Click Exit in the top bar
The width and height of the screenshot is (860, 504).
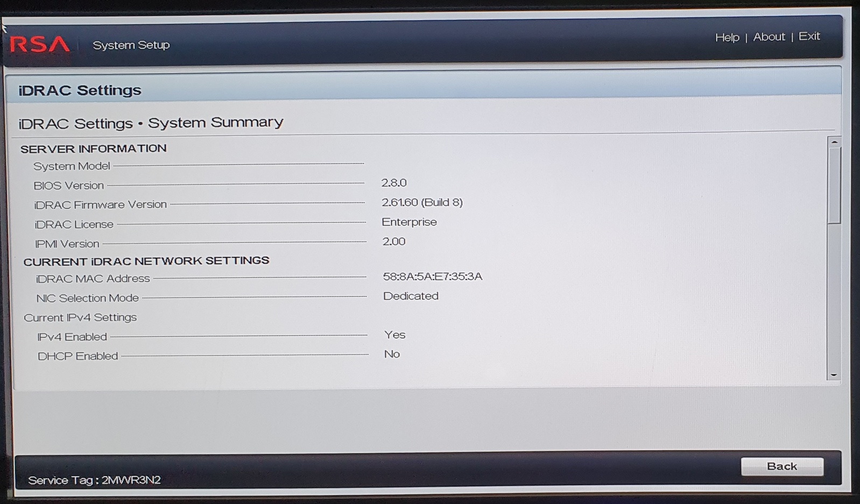809,36
